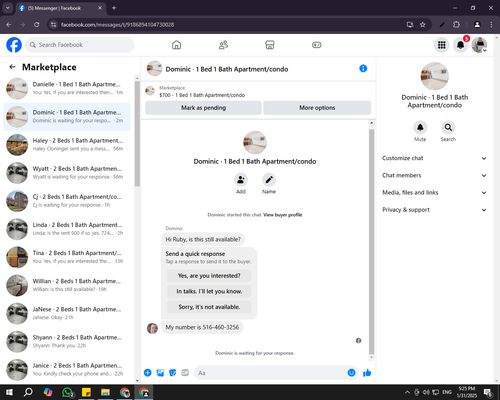Open a new browser tab
Screen dimensions: 500x400
point(114,8)
